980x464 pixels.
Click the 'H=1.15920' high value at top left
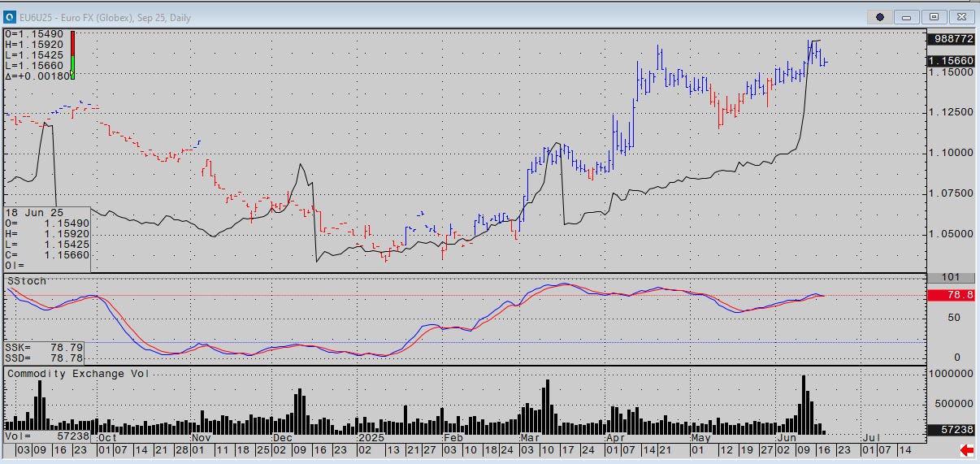tap(33, 45)
